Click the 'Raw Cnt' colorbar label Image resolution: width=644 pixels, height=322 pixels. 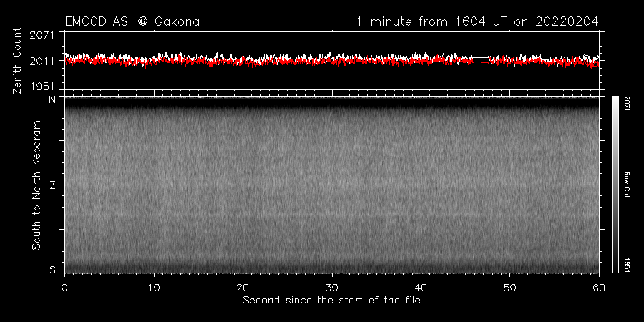click(x=628, y=185)
